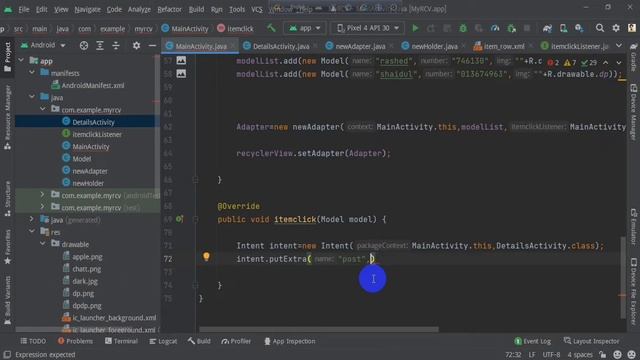Open the Event Log
This screenshot has height=360, width=640.
(533, 341)
